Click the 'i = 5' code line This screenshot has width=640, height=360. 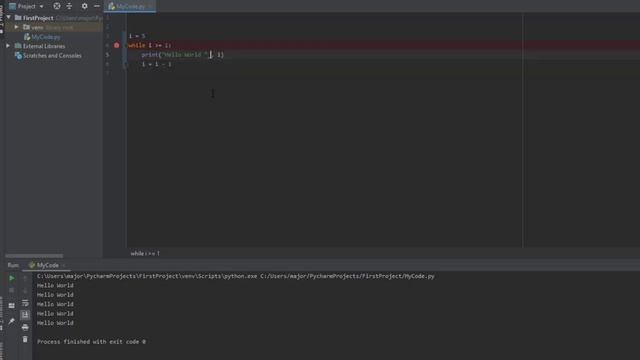click(x=137, y=36)
